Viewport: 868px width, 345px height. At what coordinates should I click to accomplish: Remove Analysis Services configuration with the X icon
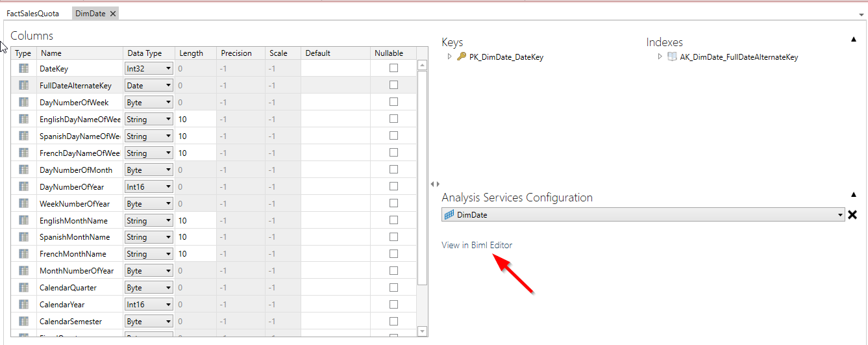852,215
